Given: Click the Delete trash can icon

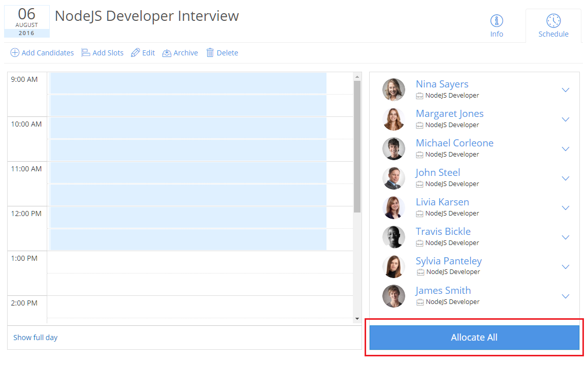Looking at the screenshot, I should click(x=210, y=52).
